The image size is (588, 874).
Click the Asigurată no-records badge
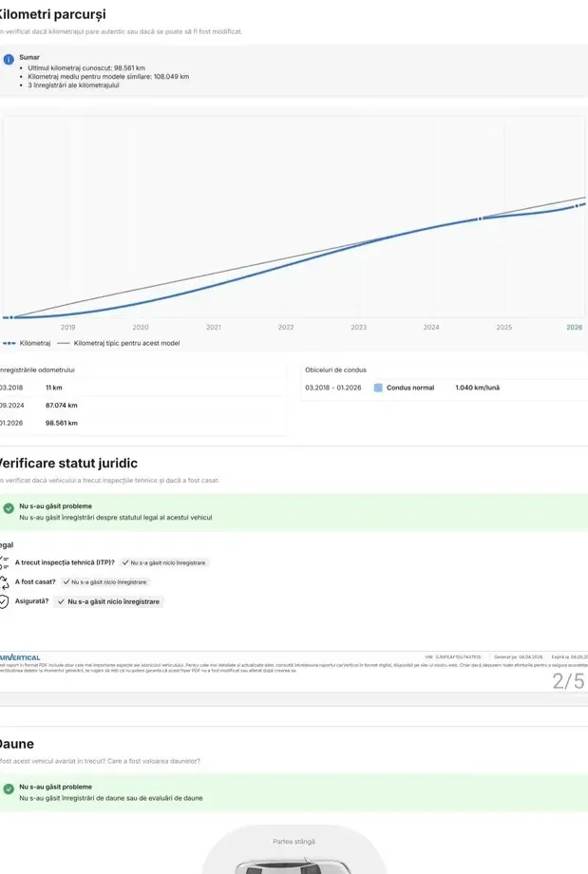tap(108, 602)
